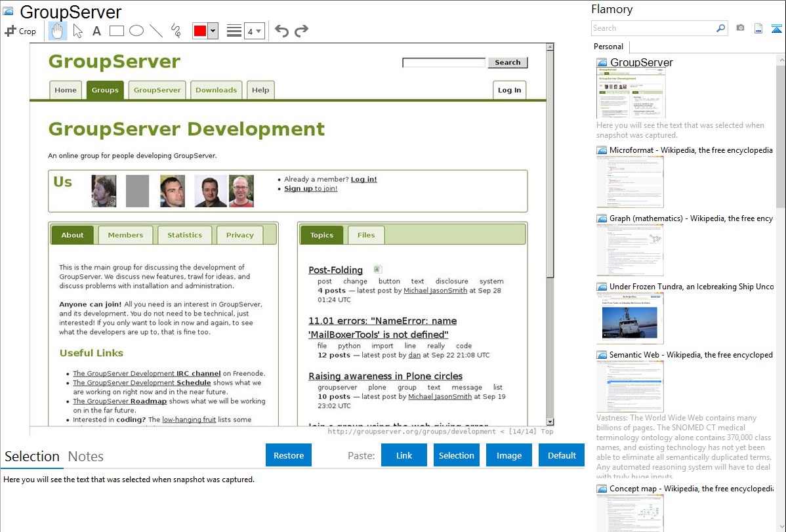
Task: Click the GroupServer window icon by title
Action: (9, 11)
